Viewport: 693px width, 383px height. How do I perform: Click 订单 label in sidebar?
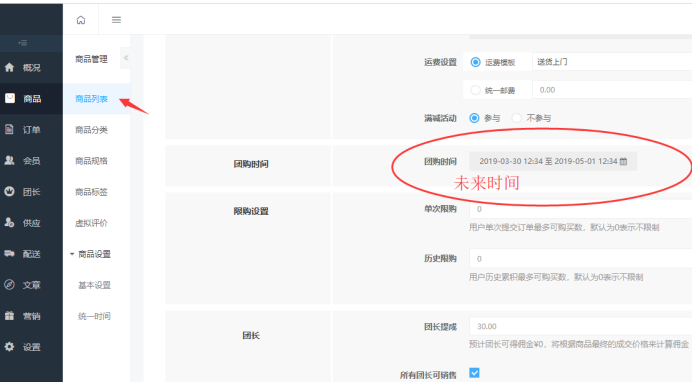(32, 129)
